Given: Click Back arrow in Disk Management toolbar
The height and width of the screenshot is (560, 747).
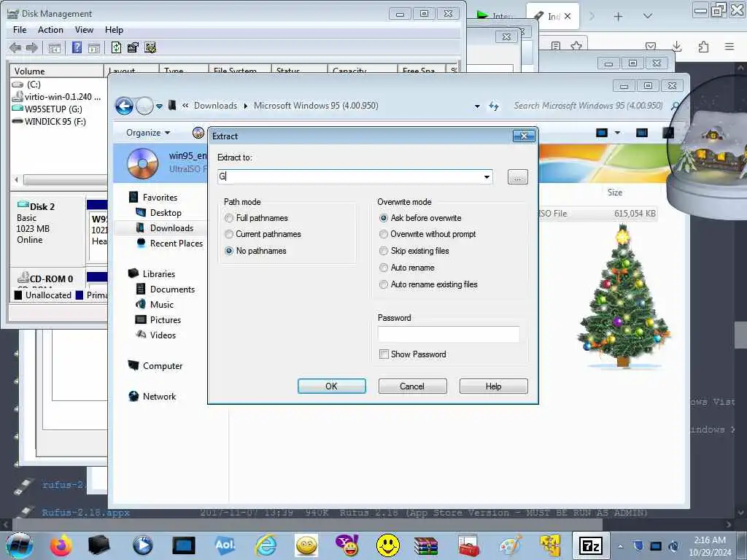Looking at the screenshot, I should coord(15,47).
